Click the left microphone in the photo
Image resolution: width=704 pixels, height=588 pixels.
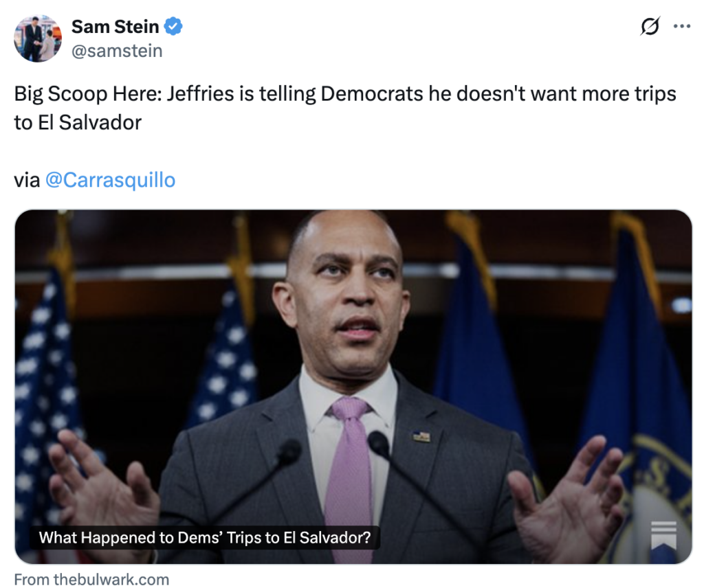287,452
